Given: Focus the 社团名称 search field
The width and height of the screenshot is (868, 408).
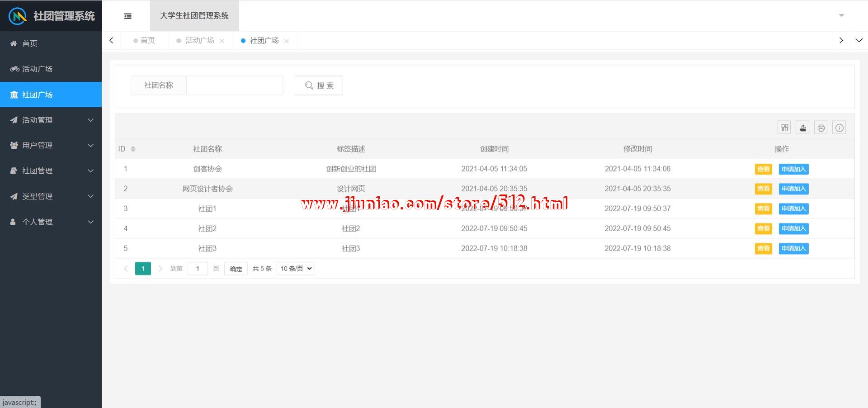Looking at the screenshot, I should (x=235, y=85).
